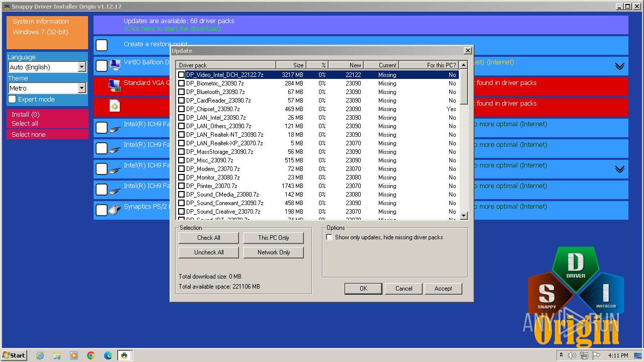Open Google Chrome from the taskbar
644x362 pixels.
91,355
